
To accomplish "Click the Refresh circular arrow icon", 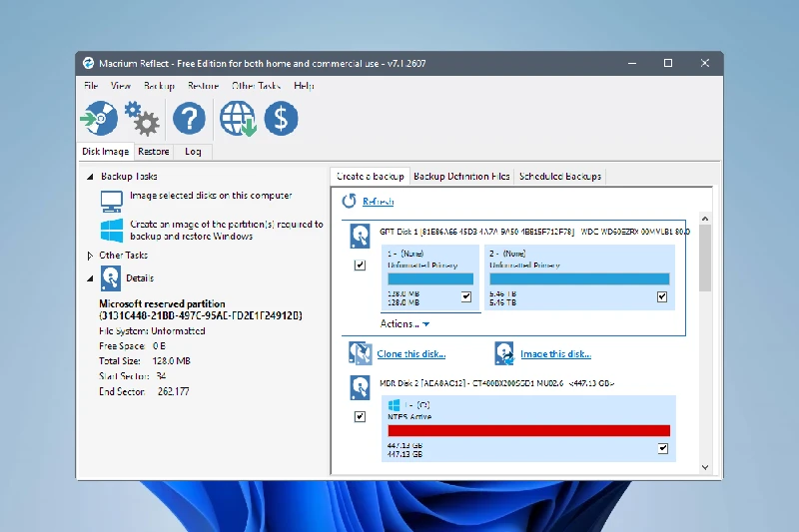I will (350, 201).
